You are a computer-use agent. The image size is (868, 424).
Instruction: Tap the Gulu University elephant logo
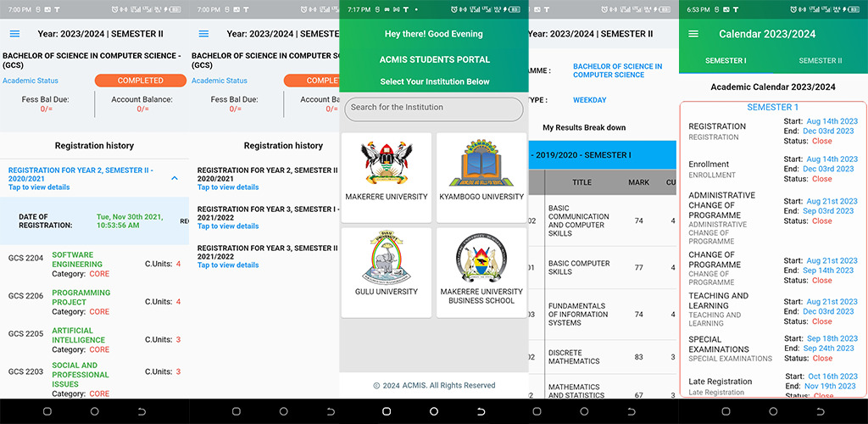(x=387, y=258)
